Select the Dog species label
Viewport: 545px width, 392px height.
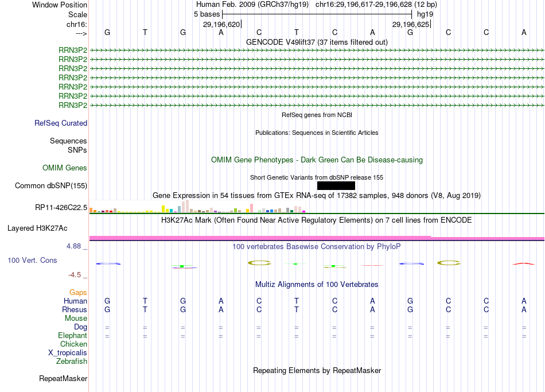point(81,327)
